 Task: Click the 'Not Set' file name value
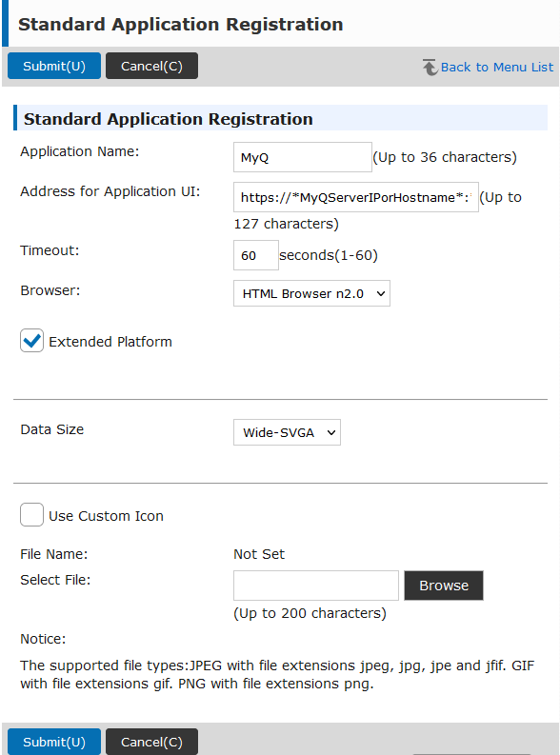(259, 554)
